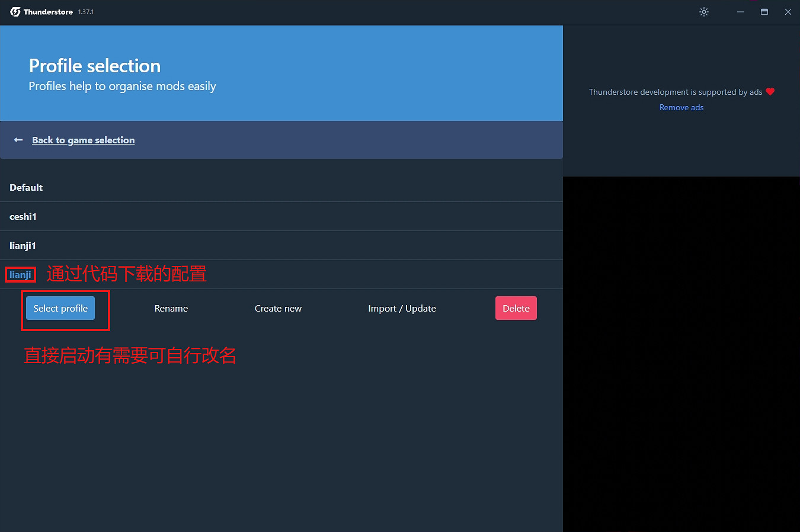This screenshot has height=532, width=800.
Task: Click the Remove ads link
Action: pyautogui.click(x=681, y=107)
